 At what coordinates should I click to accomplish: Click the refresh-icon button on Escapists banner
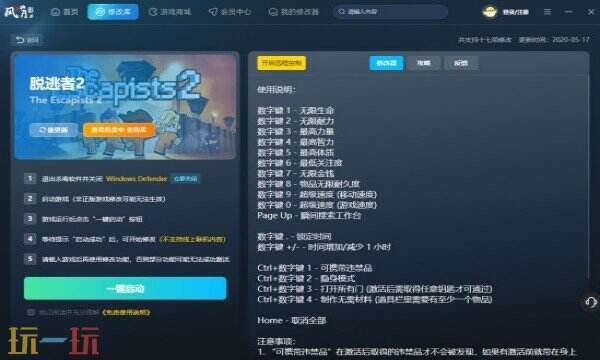tap(54, 130)
